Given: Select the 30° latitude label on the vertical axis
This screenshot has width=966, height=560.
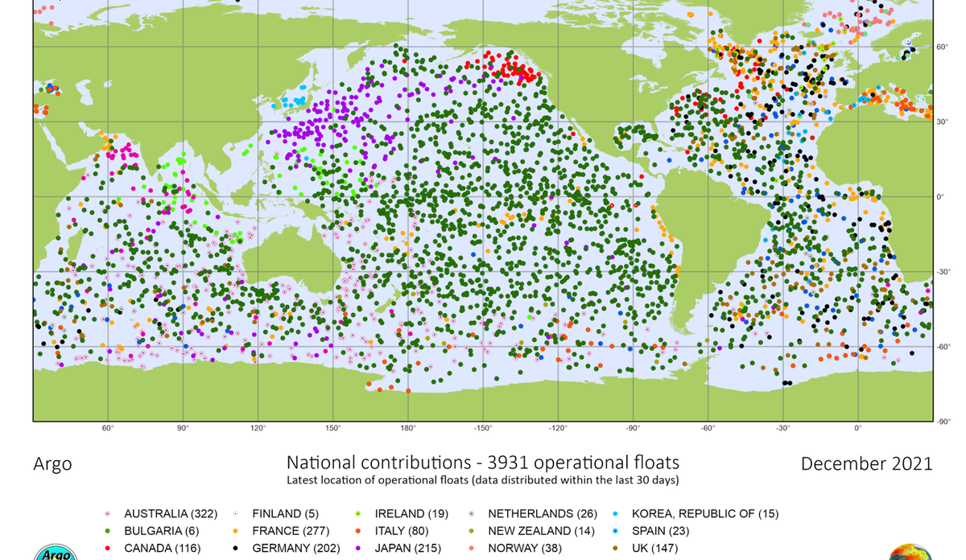Looking at the screenshot, I should coord(943,122).
